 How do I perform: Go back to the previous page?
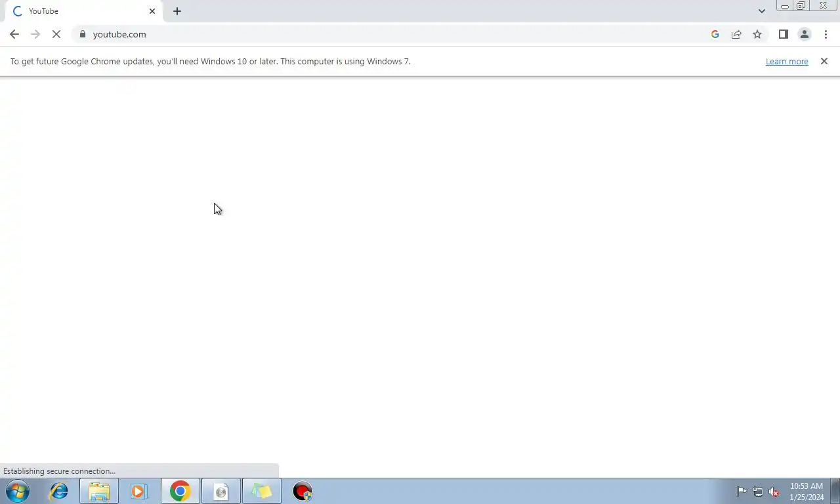coord(14,34)
